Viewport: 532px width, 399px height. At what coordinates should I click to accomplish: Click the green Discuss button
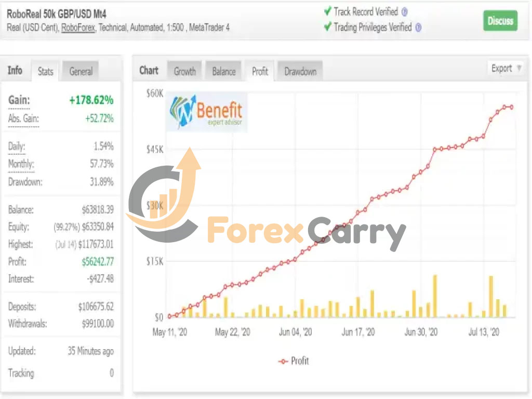[x=500, y=21]
